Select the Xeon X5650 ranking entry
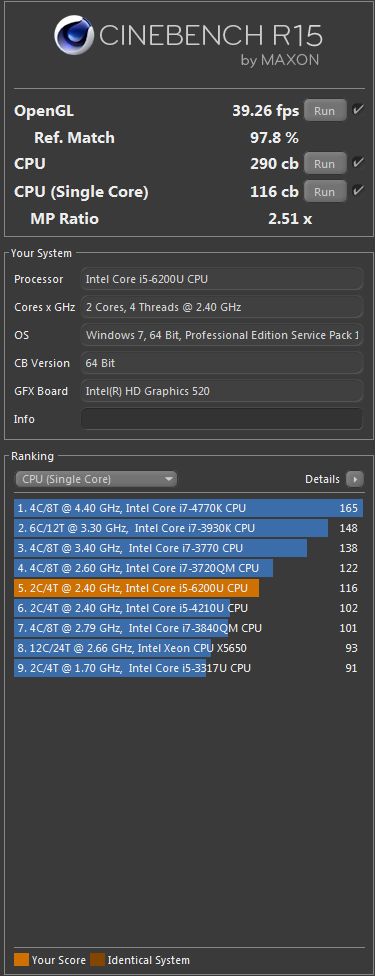Image resolution: width=375 pixels, height=976 pixels. point(188,648)
